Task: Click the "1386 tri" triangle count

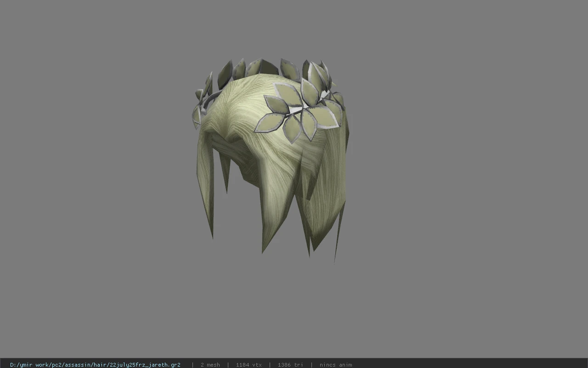Action: point(290,365)
